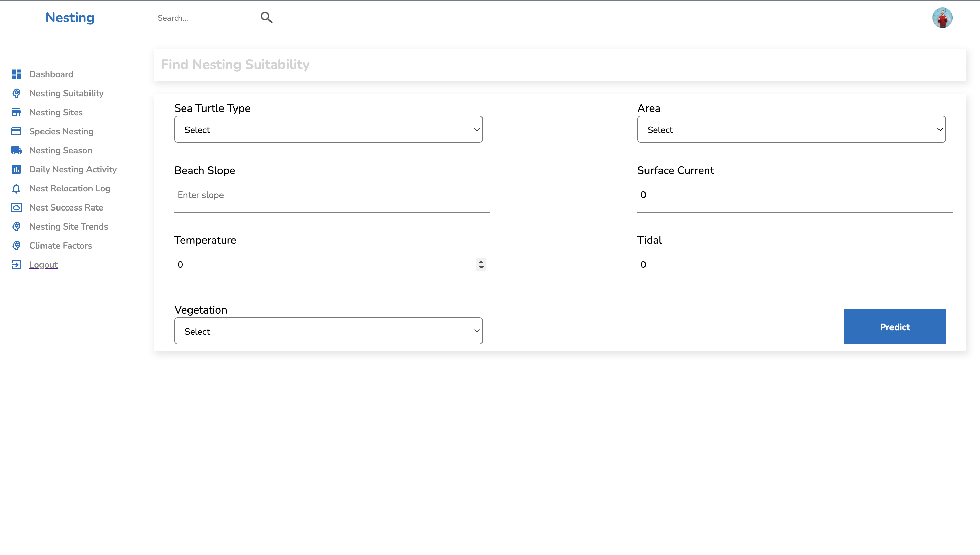Click the Species Nesting sidebar icon
980x555 pixels.
[16, 131]
